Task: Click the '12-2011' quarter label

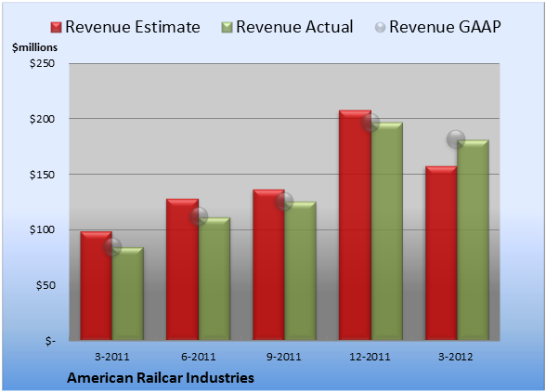Action: point(370,357)
